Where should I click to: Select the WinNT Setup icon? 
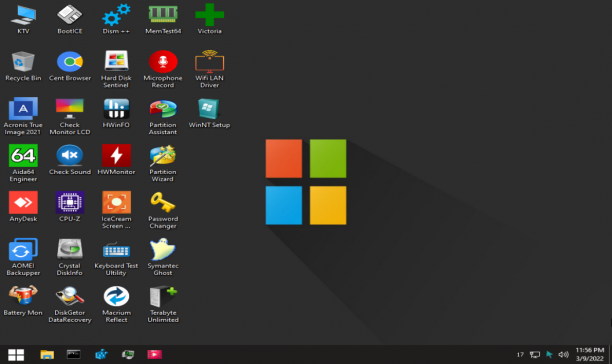(209, 113)
